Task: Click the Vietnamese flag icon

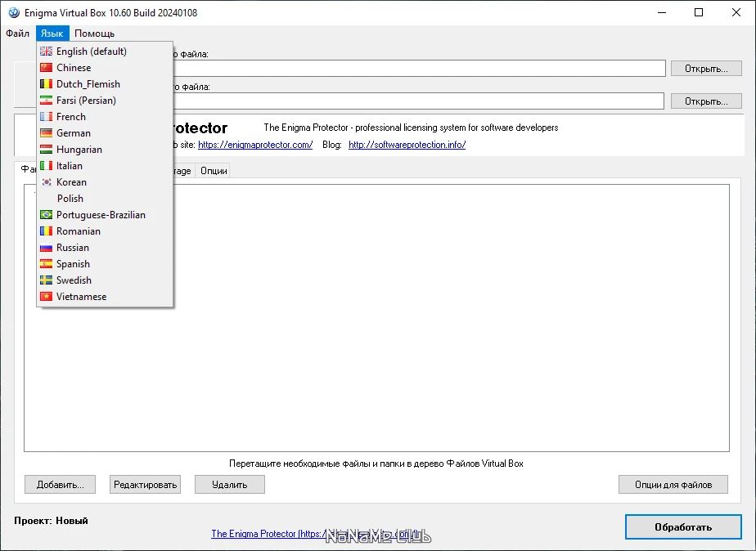Action: [x=47, y=297]
